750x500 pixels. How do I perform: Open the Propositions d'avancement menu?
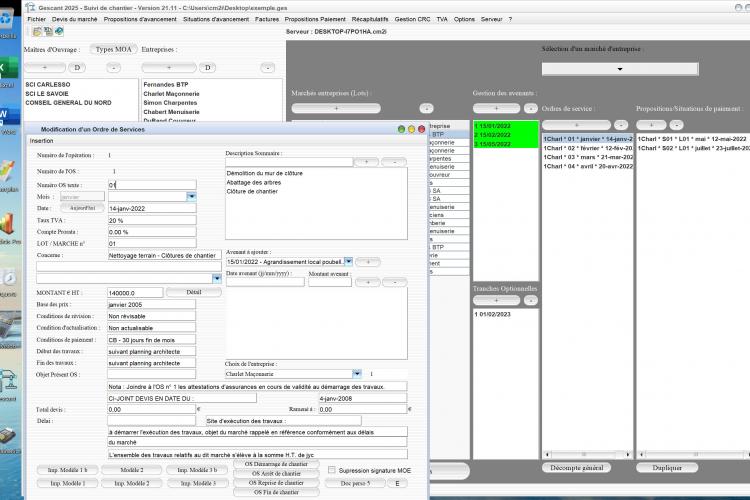(x=140, y=19)
